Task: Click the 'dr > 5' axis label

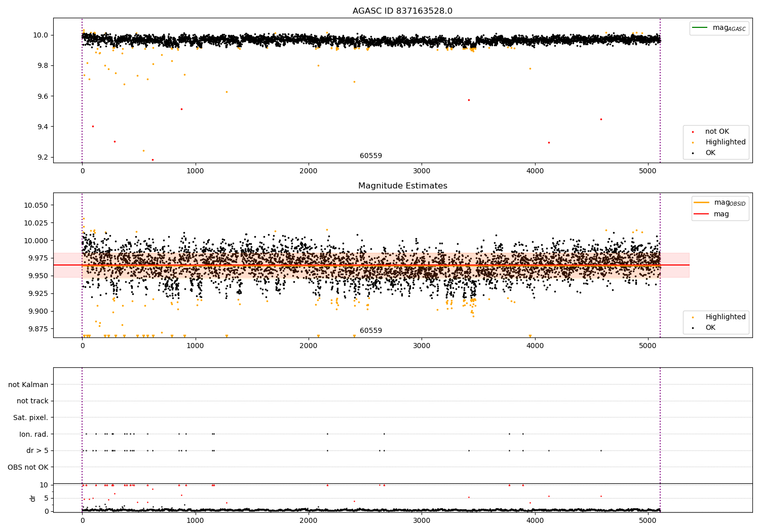Action: pyautogui.click(x=37, y=450)
